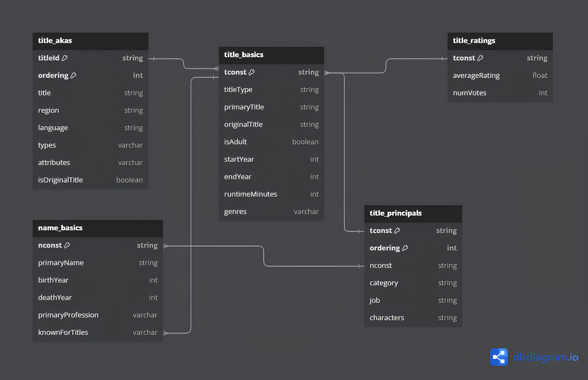
Task: Click the boolean type of isAdult
Action: [305, 142]
